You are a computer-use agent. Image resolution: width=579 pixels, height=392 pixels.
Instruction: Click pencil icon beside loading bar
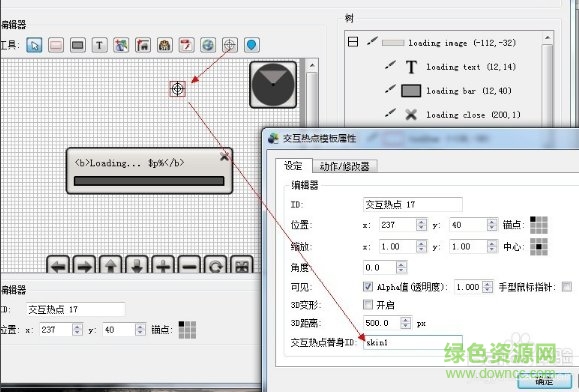390,89
